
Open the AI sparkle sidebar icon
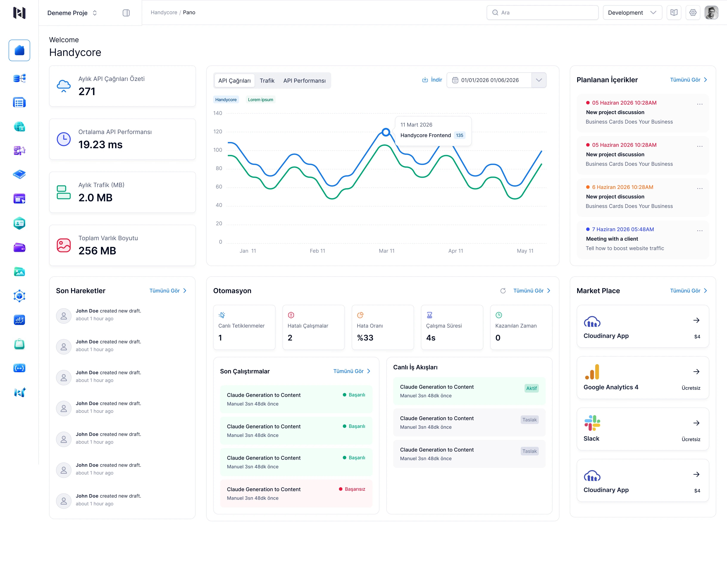(19, 393)
